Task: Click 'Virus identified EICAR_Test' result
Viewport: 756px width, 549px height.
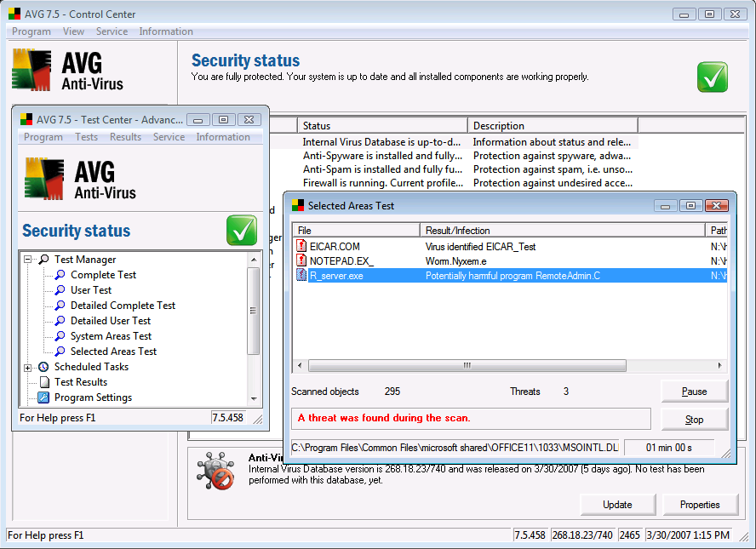Action: point(480,246)
